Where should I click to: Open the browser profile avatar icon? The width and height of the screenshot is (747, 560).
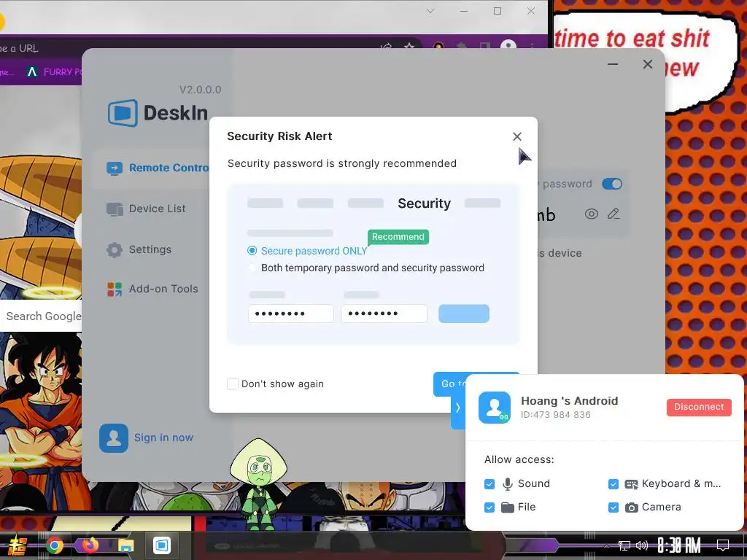click(x=508, y=46)
